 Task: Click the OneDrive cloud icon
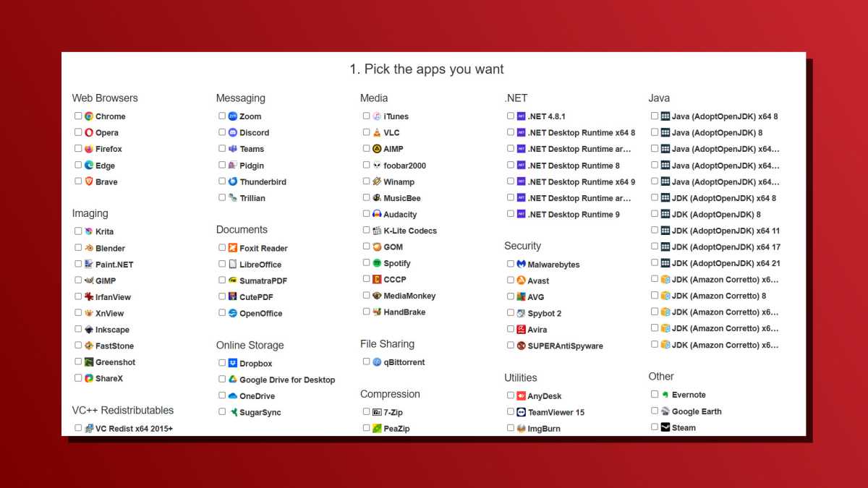(x=233, y=395)
